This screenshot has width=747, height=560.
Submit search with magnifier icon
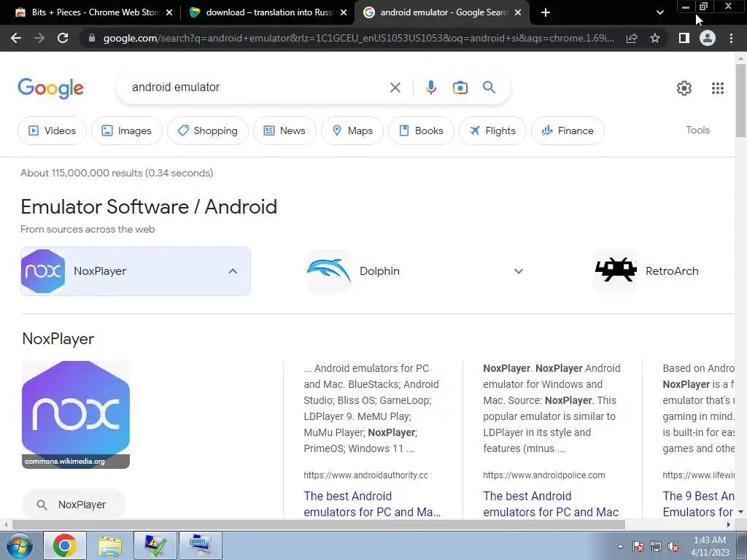pyautogui.click(x=489, y=87)
